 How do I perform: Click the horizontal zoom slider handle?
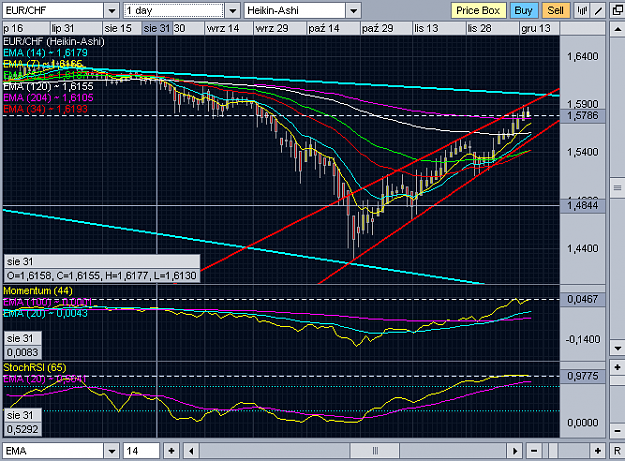coord(553,451)
